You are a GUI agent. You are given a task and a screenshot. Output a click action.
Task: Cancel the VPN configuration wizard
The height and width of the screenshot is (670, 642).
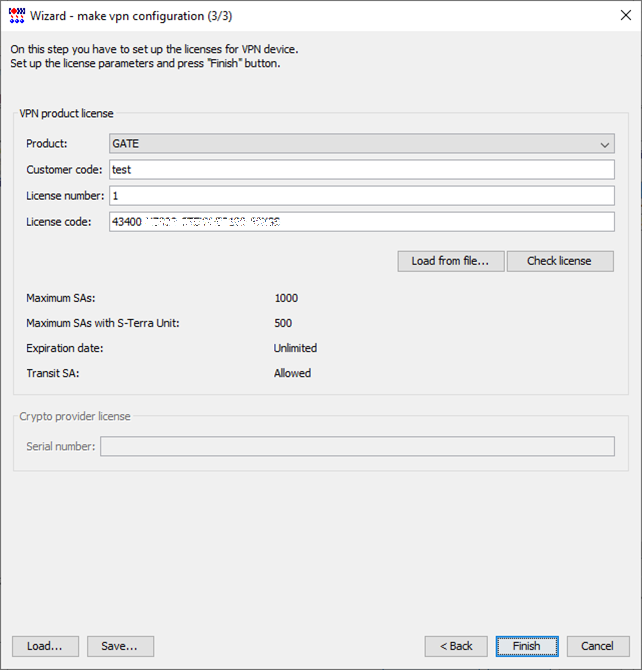point(598,646)
